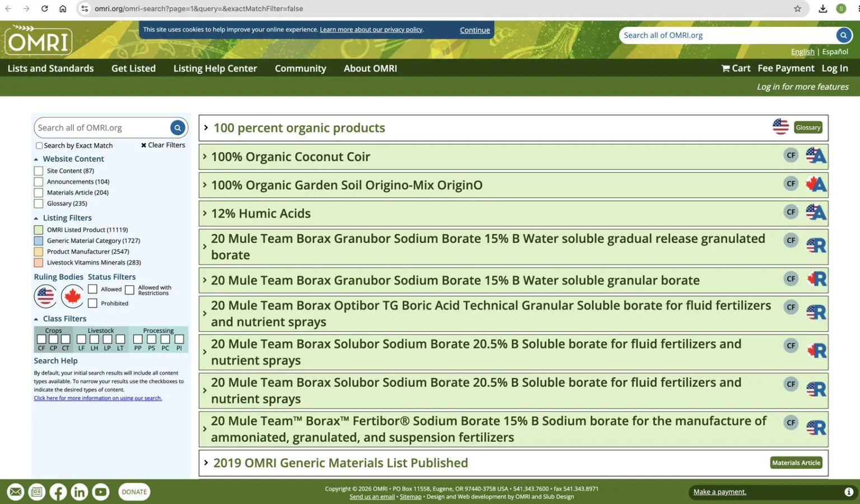Select the Canada maple leaf ruling body

(72, 296)
